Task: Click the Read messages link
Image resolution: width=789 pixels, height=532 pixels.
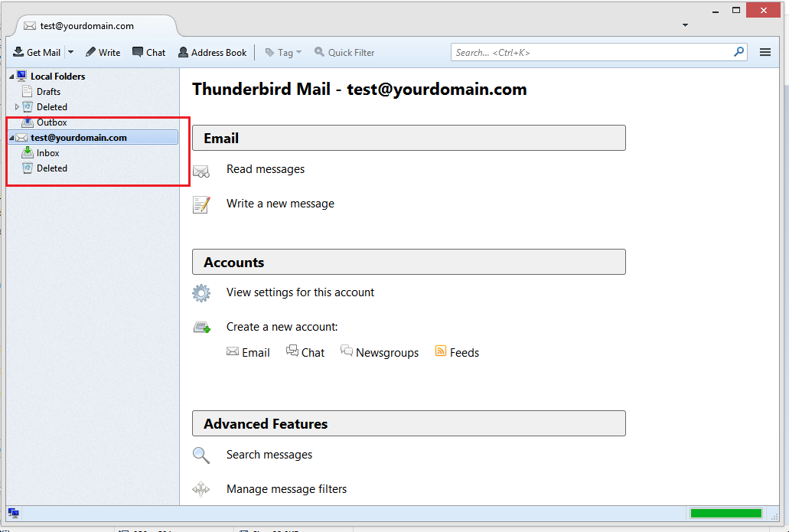Action: tap(266, 169)
